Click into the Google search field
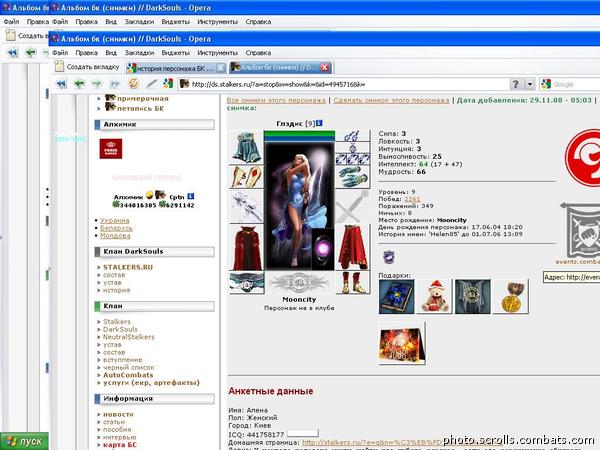Image resolution: width=600 pixels, height=450 pixels. (x=574, y=84)
